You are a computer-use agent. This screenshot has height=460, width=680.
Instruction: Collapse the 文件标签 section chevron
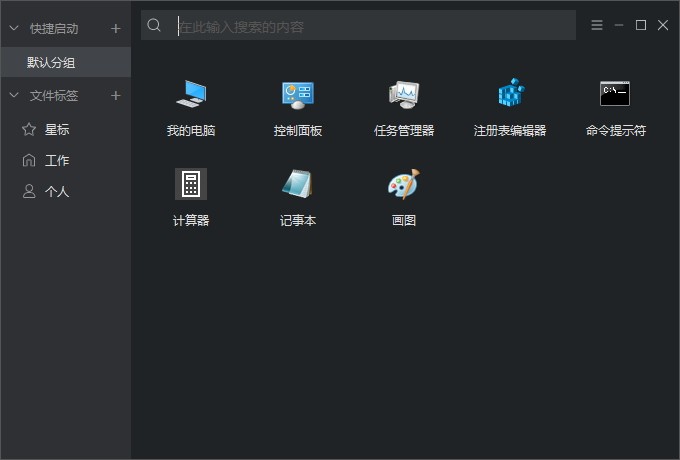pos(14,95)
